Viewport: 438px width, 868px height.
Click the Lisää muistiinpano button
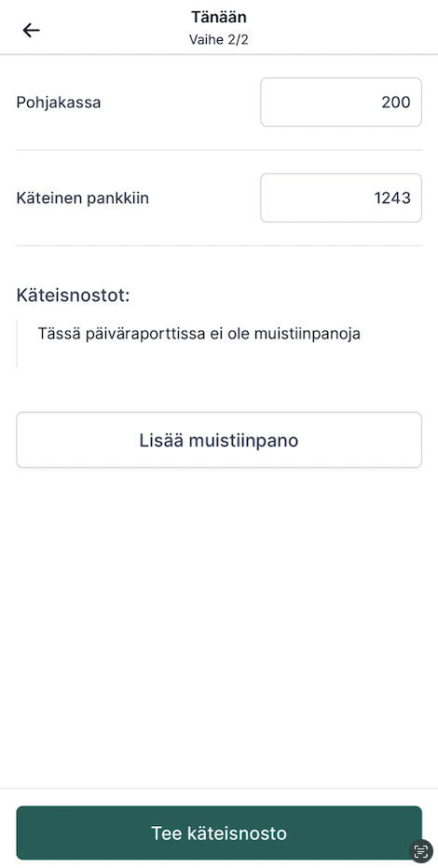coord(219,440)
